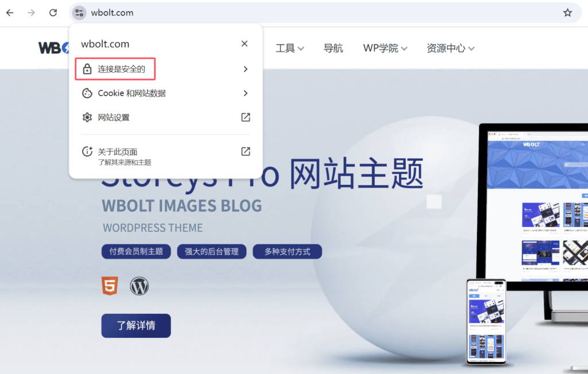The width and height of the screenshot is (588, 374).
Task: Click the smartphone theme preview image
Action: click(x=486, y=322)
